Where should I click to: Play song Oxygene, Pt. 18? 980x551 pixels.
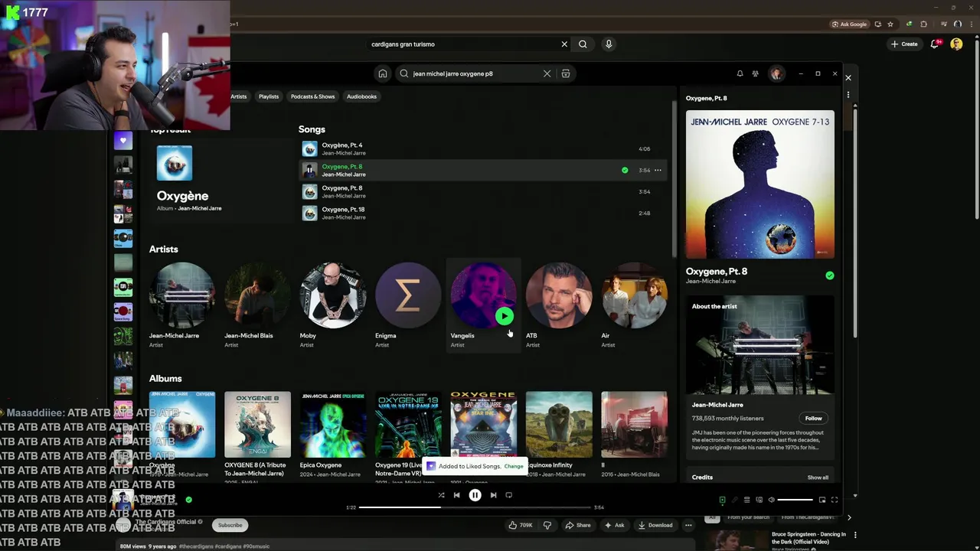[482, 213]
